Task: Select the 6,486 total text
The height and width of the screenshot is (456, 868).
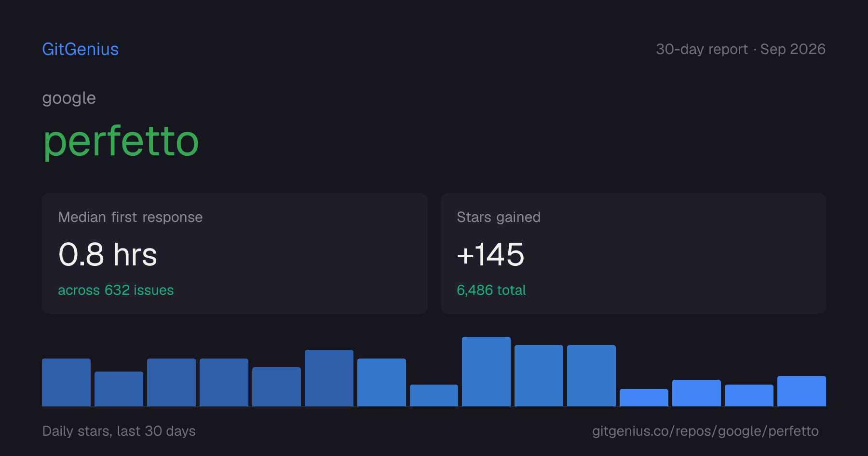Action: (x=491, y=290)
